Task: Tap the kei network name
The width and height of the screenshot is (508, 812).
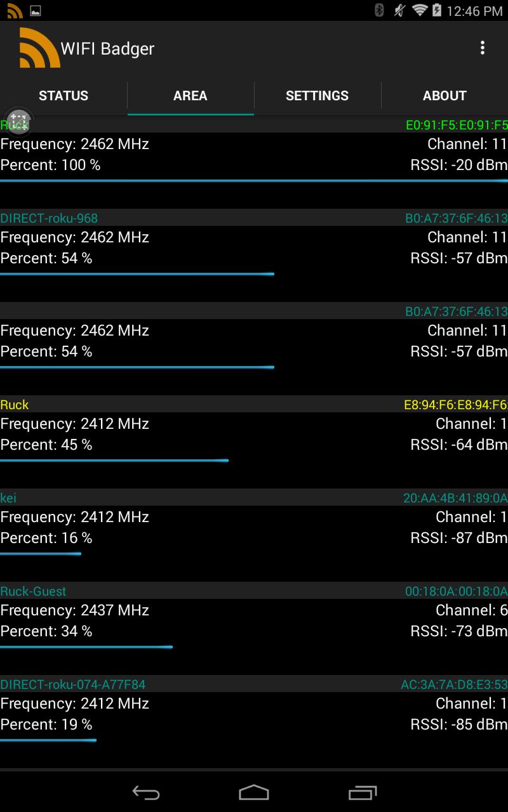Action: pos(8,498)
